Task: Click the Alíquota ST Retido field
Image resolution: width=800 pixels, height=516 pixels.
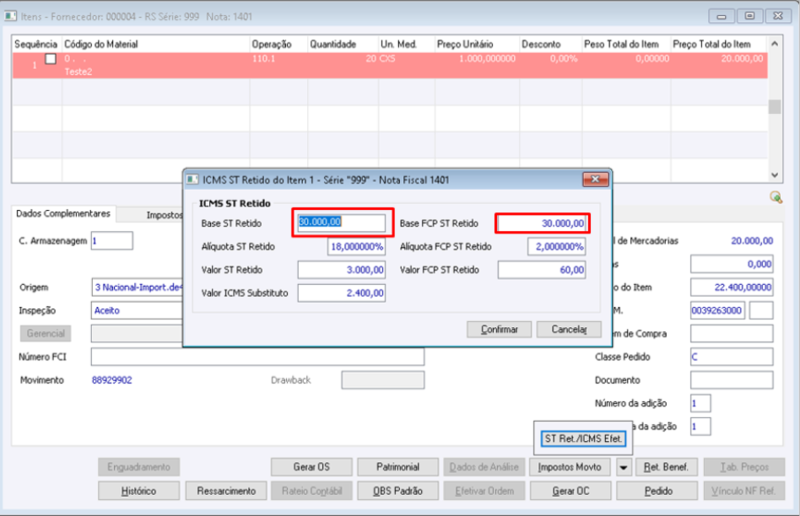Action: 356,247
